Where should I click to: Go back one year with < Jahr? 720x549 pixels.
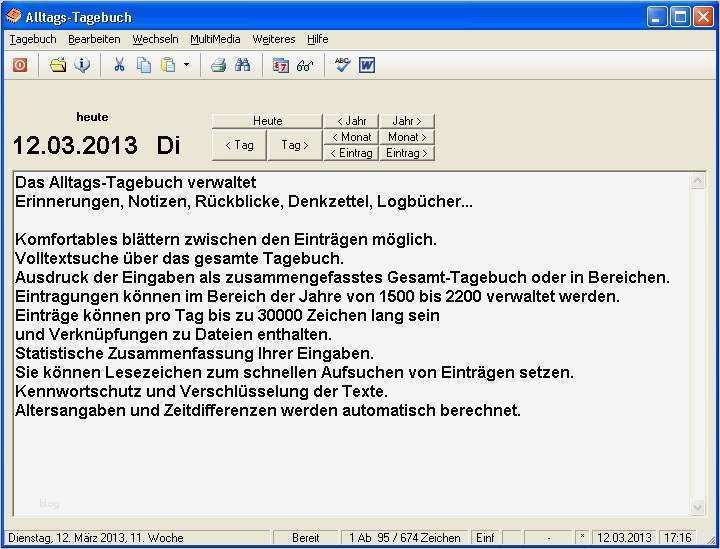(x=351, y=121)
